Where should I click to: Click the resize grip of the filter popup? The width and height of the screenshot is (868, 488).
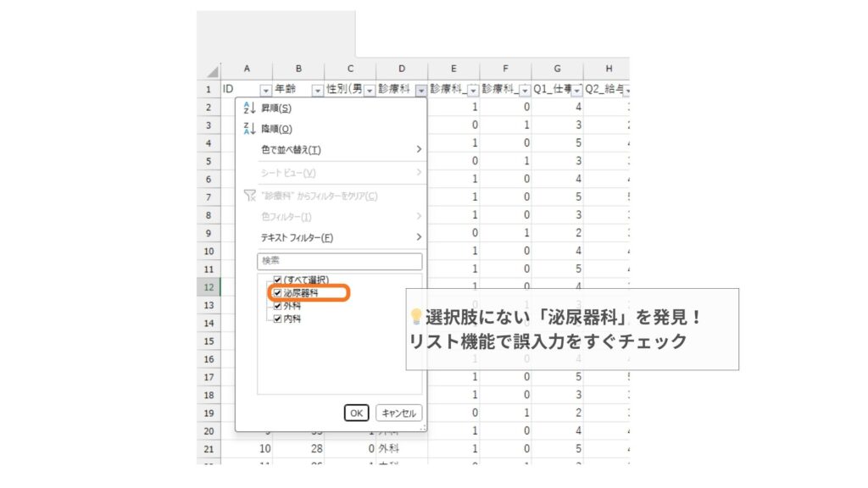[423, 428]
